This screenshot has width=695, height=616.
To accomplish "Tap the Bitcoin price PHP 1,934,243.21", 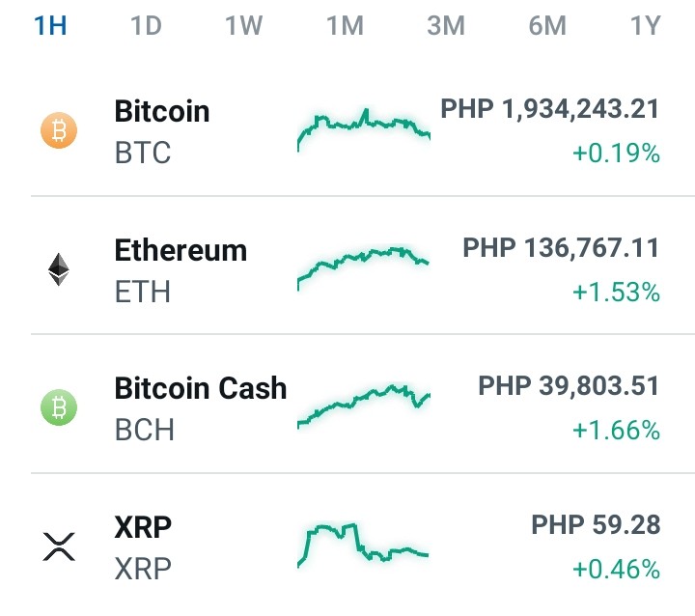I will (549, 109).
